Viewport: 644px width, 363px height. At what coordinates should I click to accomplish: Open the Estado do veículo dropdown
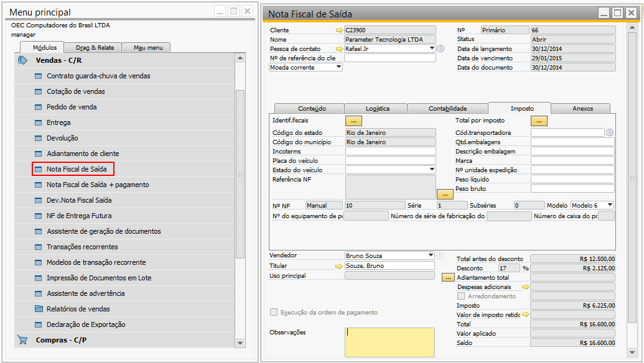pos(432,170)
